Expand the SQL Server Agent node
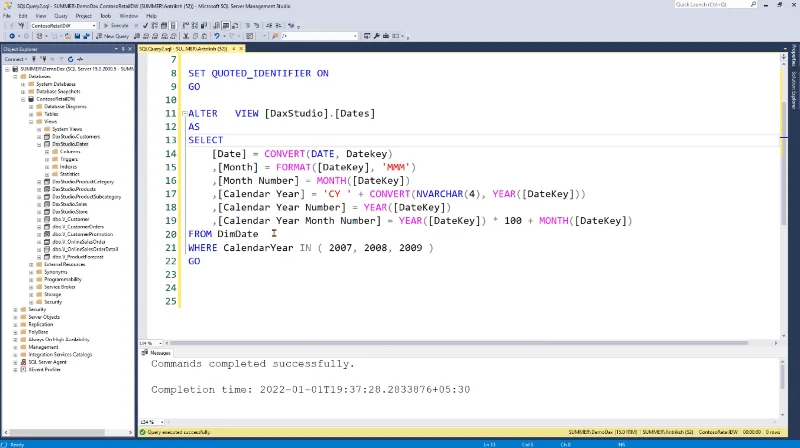 pos(15,362)
